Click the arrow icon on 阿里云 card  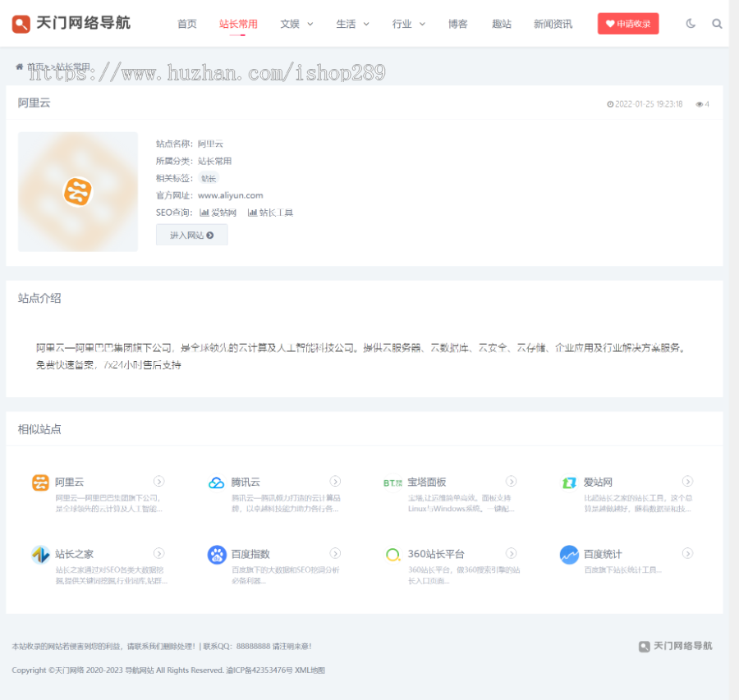(x=158, y=481)
